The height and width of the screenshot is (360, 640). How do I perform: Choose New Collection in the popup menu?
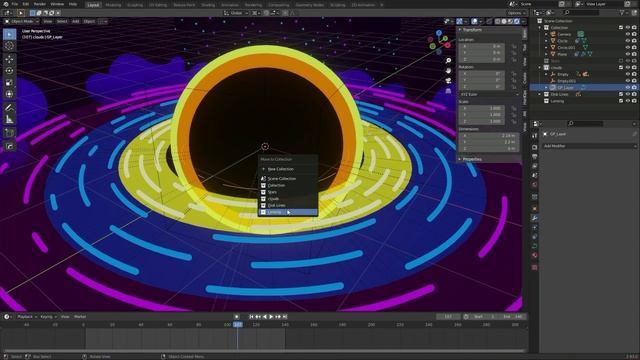[x=288, y=169]
